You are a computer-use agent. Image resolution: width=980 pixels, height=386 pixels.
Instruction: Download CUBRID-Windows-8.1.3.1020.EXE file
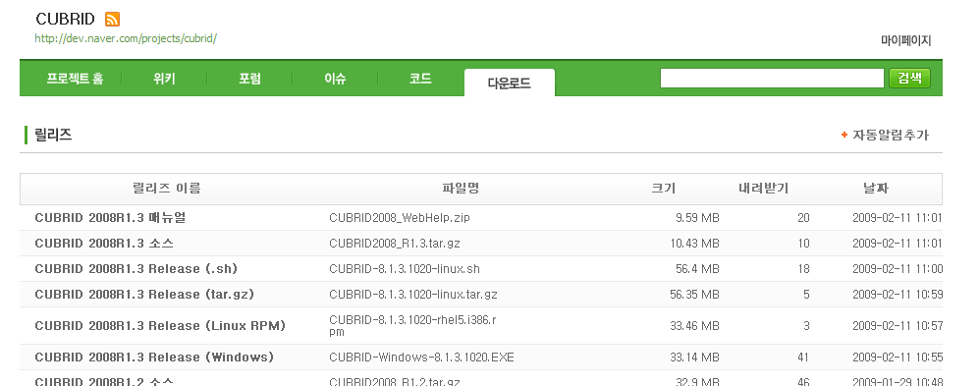point(421,358)
